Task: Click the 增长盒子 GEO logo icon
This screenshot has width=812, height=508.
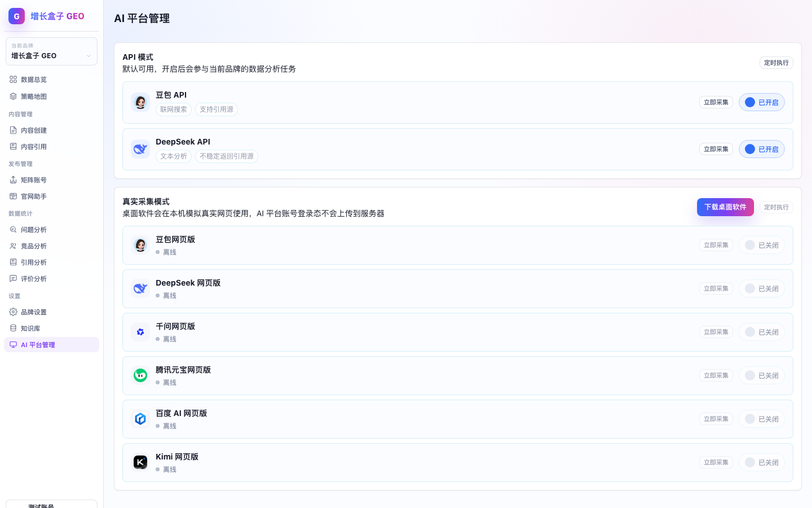Action: tap(16, 16)
